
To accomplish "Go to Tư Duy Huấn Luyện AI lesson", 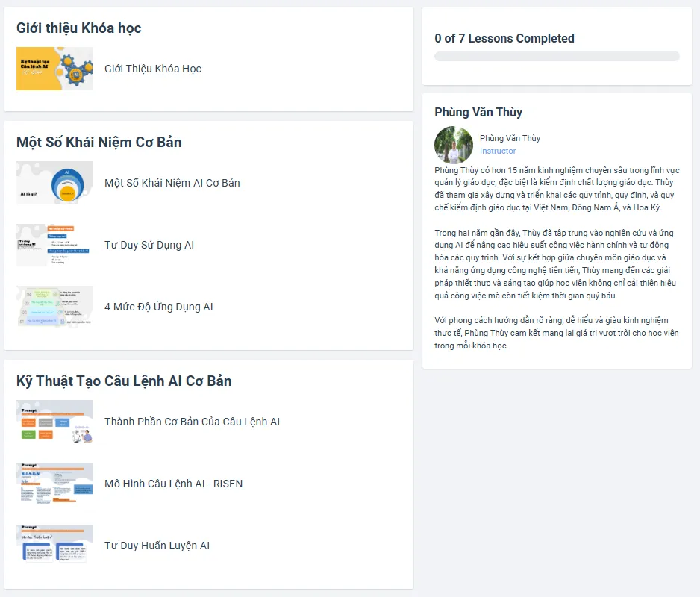I will (x=157, y=546).
